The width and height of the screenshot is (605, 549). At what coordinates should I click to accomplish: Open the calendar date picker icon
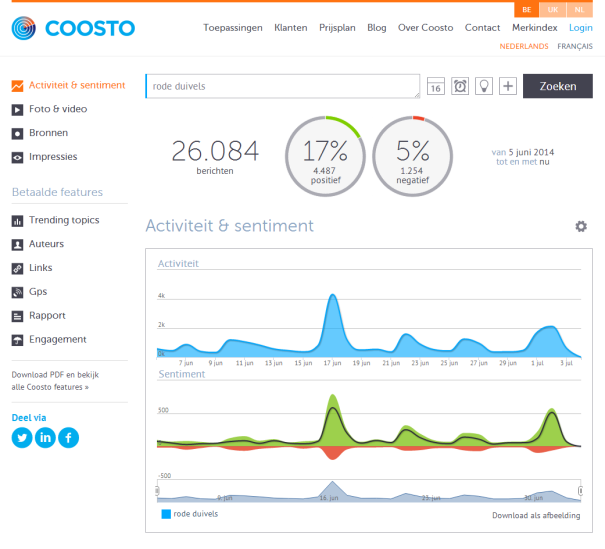[436, 86]
